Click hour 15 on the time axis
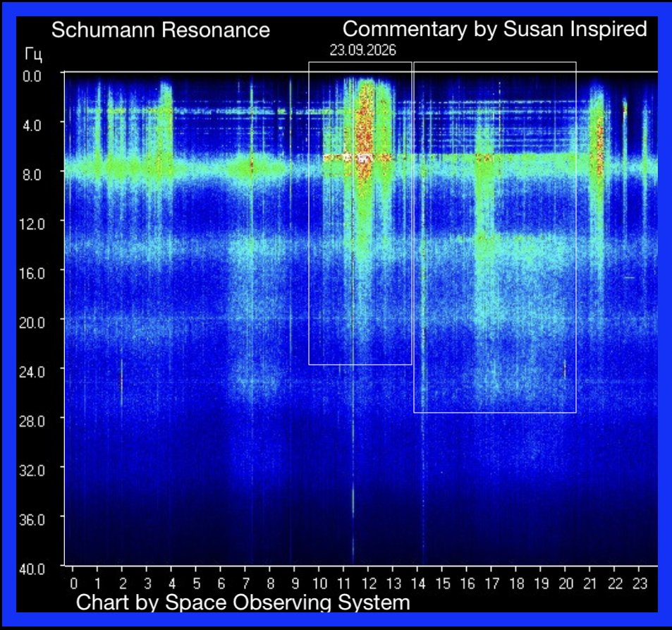 [x=443, y=583]
